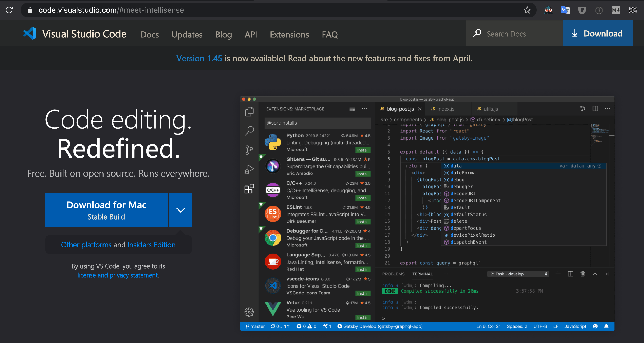Open the Blog menu item

(x=223, y=34)
